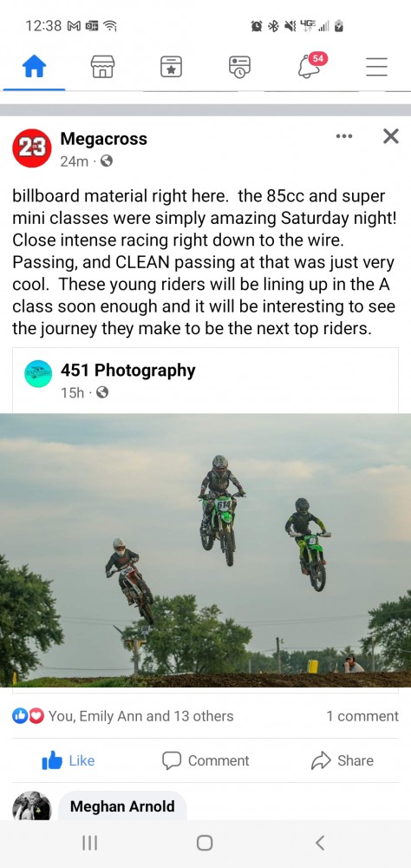
Task: Hide the Megacross post with X
Action: point(391,136)
